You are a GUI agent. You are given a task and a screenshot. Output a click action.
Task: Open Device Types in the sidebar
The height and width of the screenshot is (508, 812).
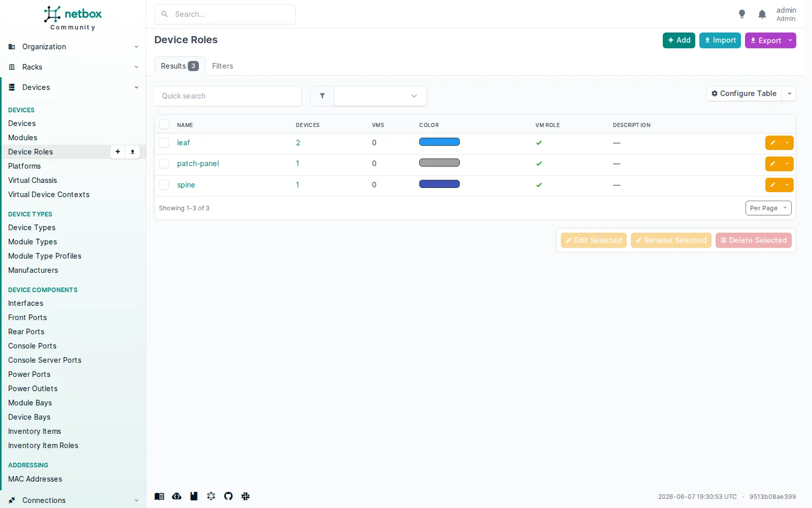[31, 228]
